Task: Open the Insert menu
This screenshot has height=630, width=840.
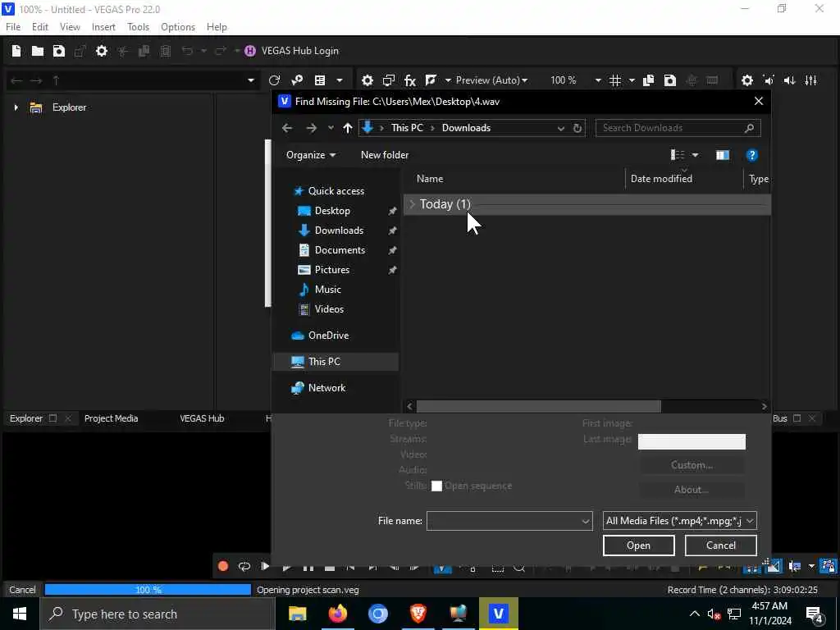Action: pos(103,27)
